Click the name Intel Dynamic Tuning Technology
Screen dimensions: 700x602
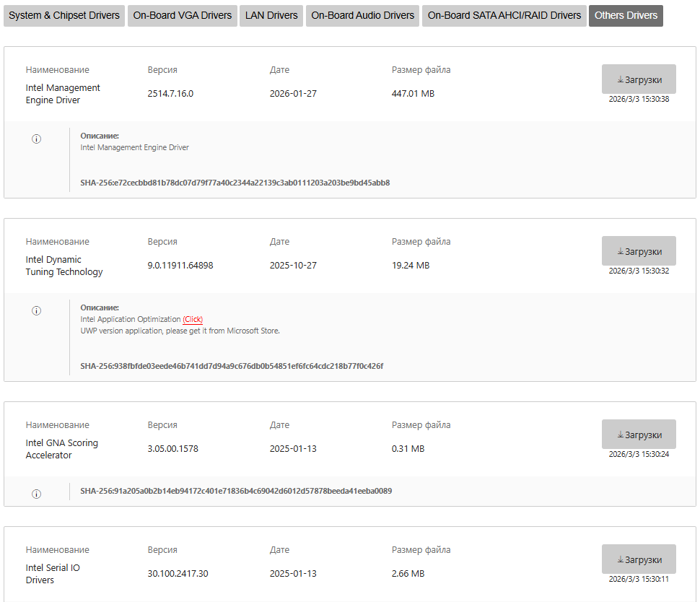pos(64,266)
